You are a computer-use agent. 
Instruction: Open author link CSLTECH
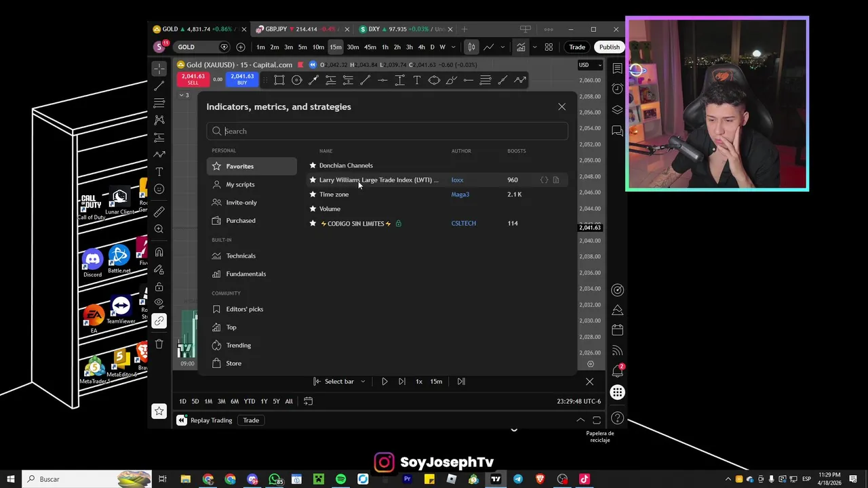click(464, 223)
